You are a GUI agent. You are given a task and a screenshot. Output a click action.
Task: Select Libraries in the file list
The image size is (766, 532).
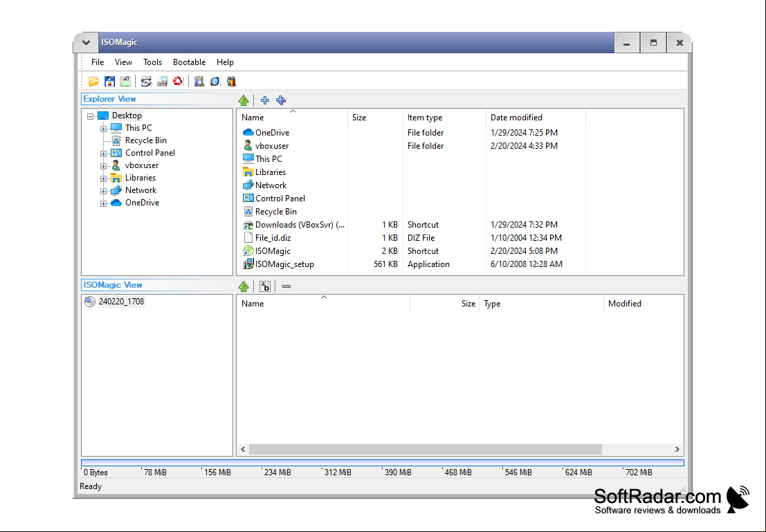point(270,172)
